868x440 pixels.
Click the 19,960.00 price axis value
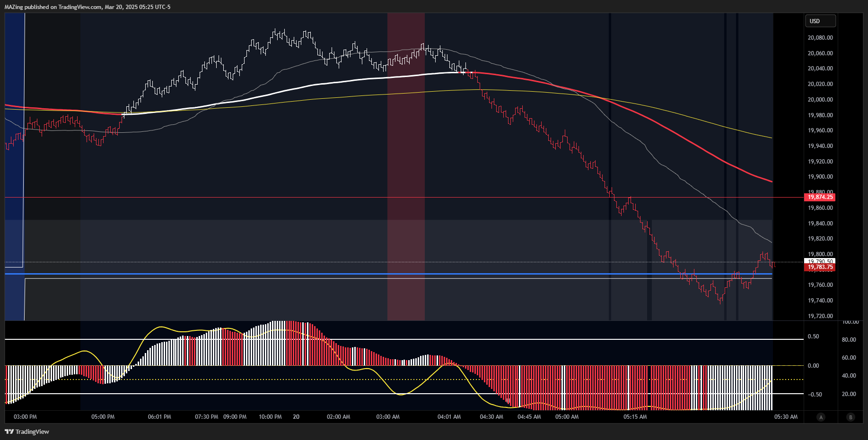820,130
